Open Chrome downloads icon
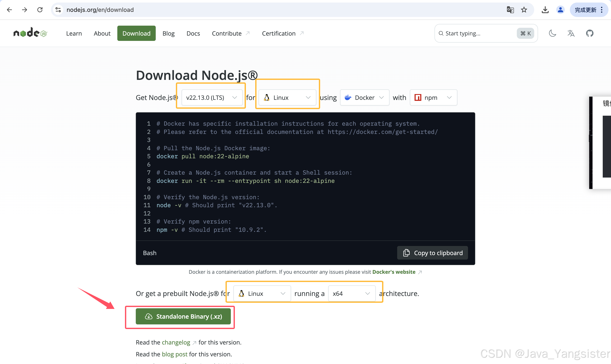The image size is (611, 364). pos(545,10)
